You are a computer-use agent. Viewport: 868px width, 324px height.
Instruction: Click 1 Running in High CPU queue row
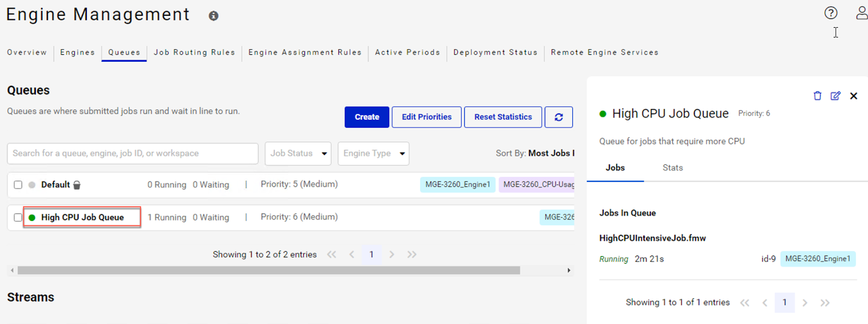(167, 218)
